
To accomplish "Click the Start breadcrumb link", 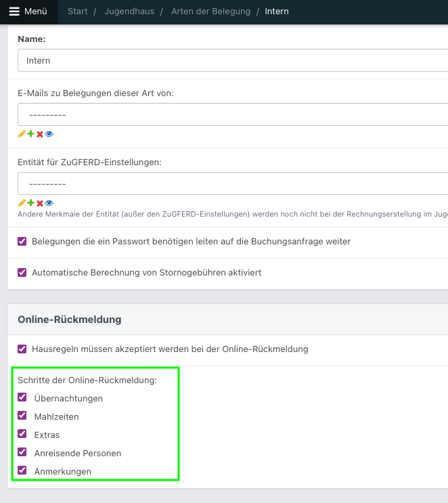I will 78,12.
